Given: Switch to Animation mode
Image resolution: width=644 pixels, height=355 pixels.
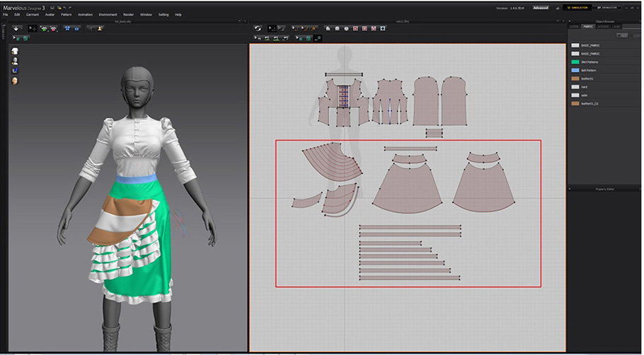Looking at the screenshot, I should point(607,8).
